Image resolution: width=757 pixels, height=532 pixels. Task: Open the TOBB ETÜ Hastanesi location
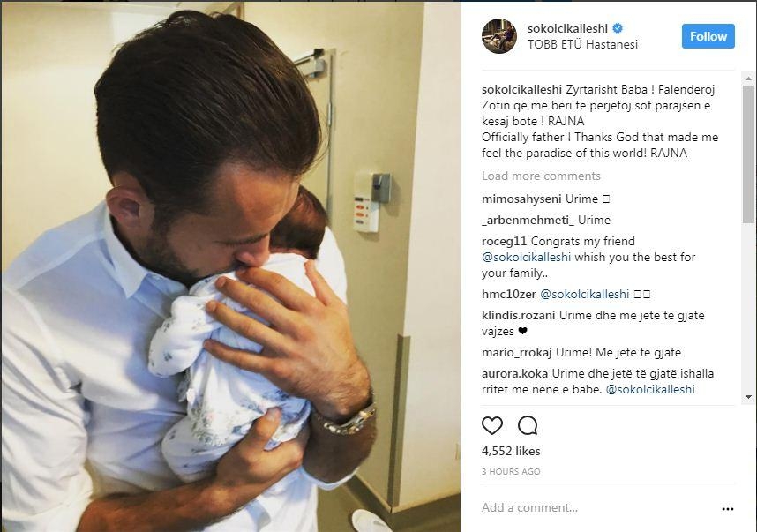(x=582, y=44)
